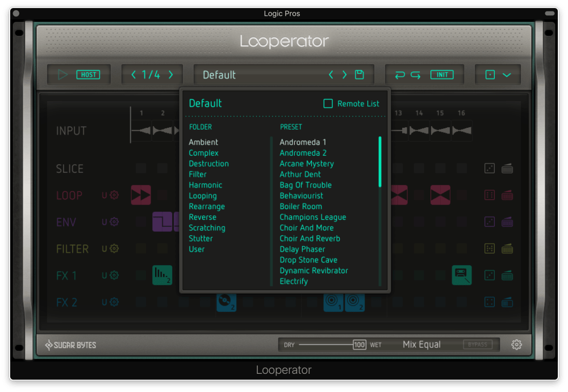
Task: Select the Stutter folder
Action: [201, 239]
